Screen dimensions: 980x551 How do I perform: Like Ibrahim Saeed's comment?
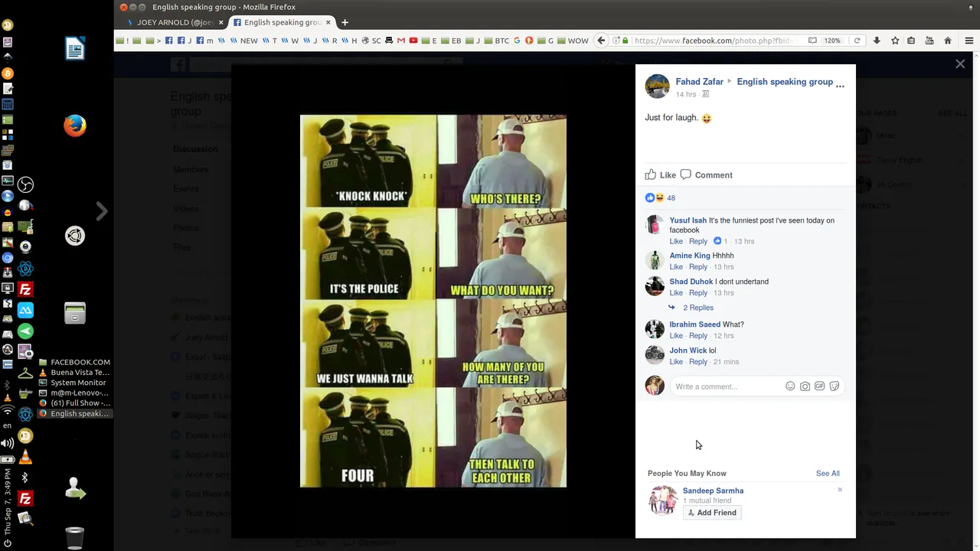pos(676,336)
